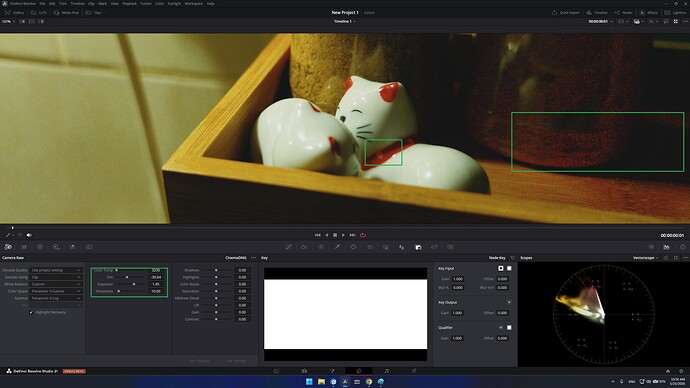Viewport: 690px width, 388px height.
Task: Open the Power Window palette icon
Action: click(x=353, y=247)
